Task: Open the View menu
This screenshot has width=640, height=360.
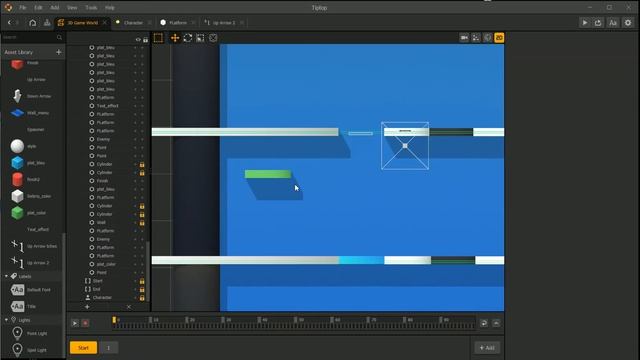Action: tap(72, 8)
